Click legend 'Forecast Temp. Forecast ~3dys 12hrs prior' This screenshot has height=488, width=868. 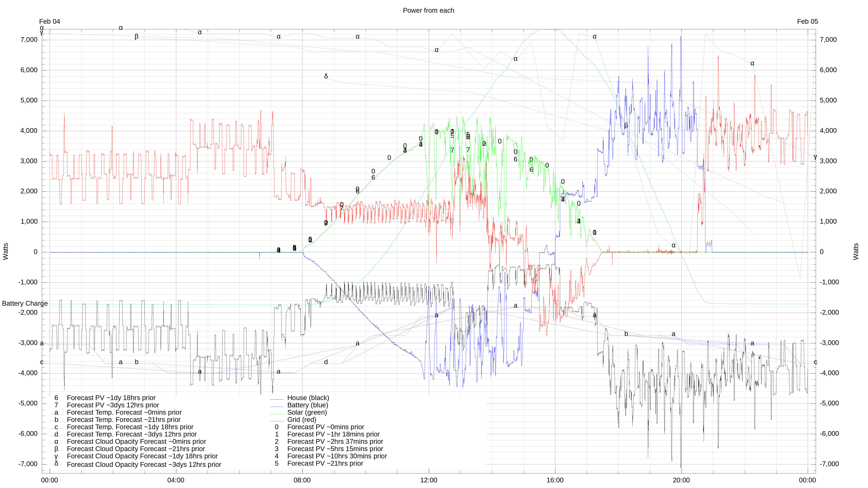point(132,434)
